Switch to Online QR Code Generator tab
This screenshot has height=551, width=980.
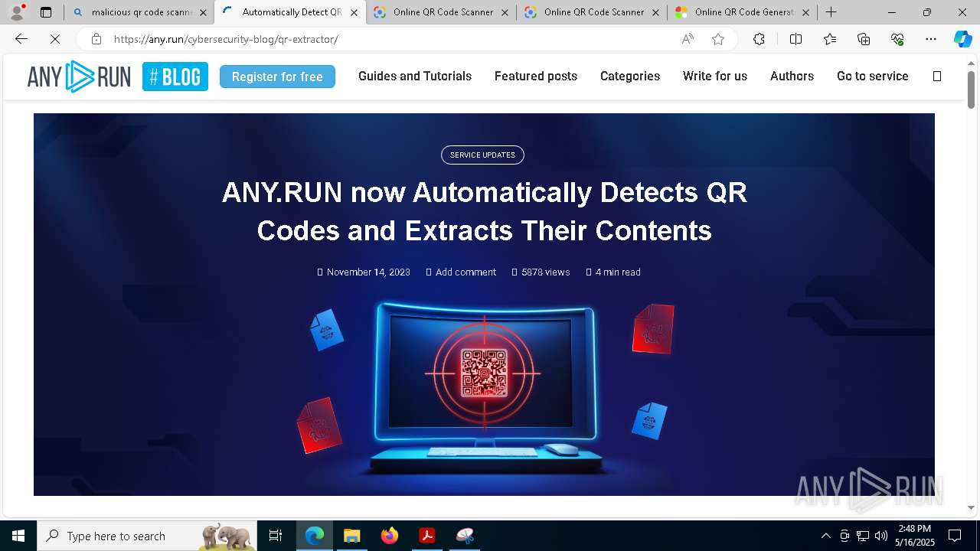[x=743, y=12]
